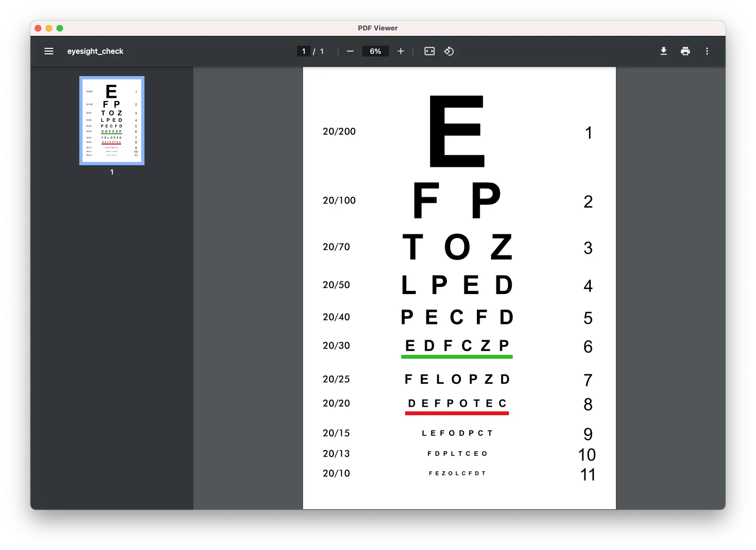Click the zoom out minus icon
Image resolution: width=756 pixels, height=550 pixels.
point(350,51)
